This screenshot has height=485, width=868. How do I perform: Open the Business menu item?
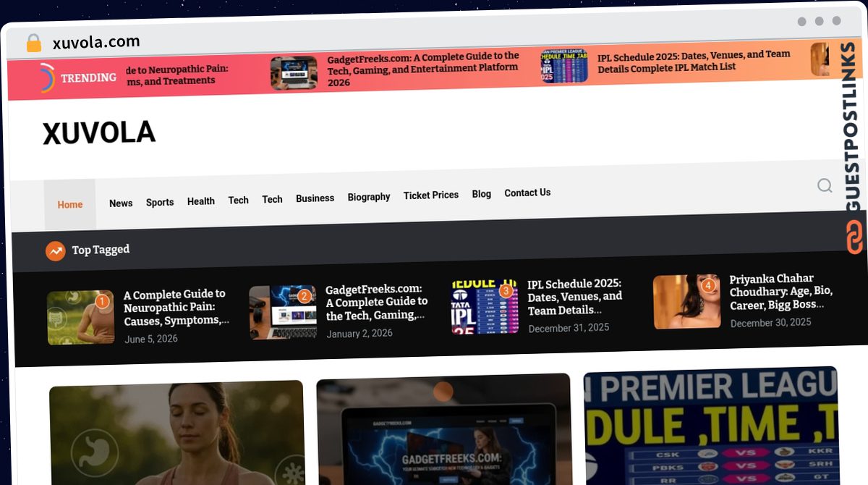[x=315, y=198]
